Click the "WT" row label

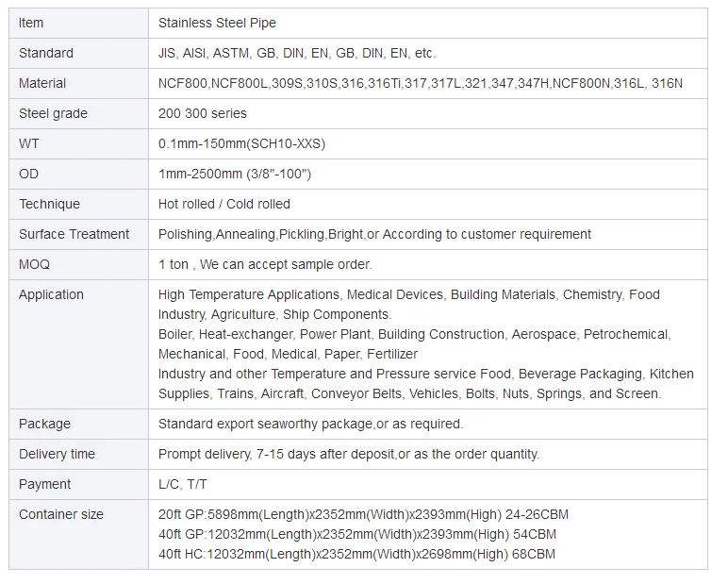click(x=29, y=143)
